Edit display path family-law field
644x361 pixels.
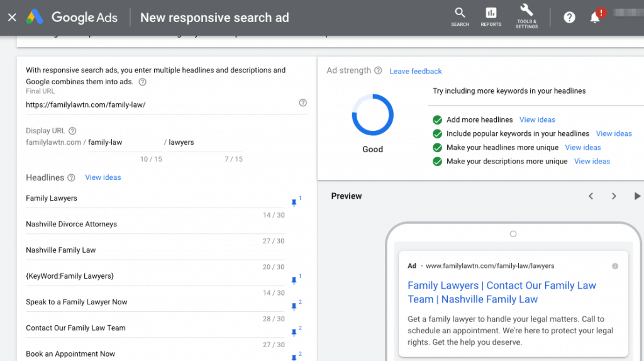125,143
